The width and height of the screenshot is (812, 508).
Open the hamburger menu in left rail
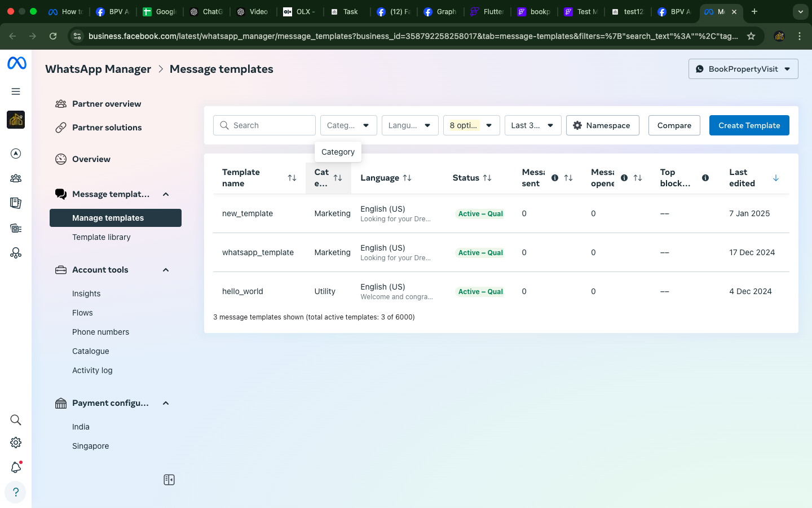click(16, 91)
